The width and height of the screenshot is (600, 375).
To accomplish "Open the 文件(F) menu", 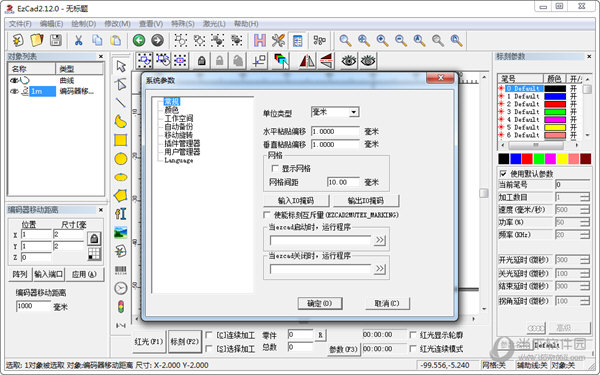I will 20,24.
